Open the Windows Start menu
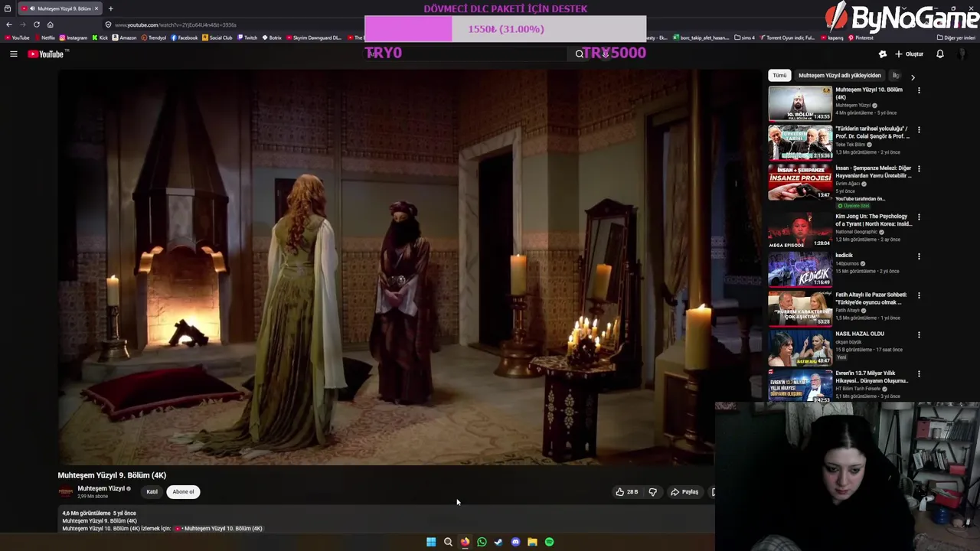Screen dimensions: 980x551 [431, 542]
